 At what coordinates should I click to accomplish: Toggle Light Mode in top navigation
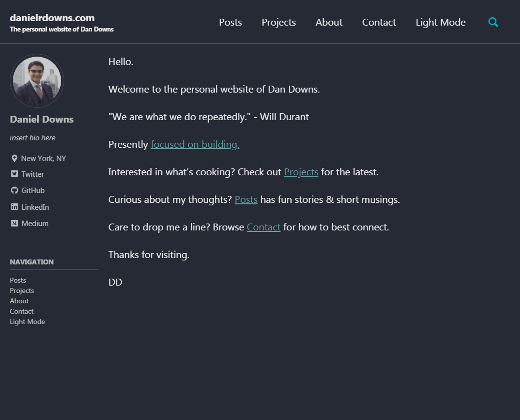pos(440,22)
